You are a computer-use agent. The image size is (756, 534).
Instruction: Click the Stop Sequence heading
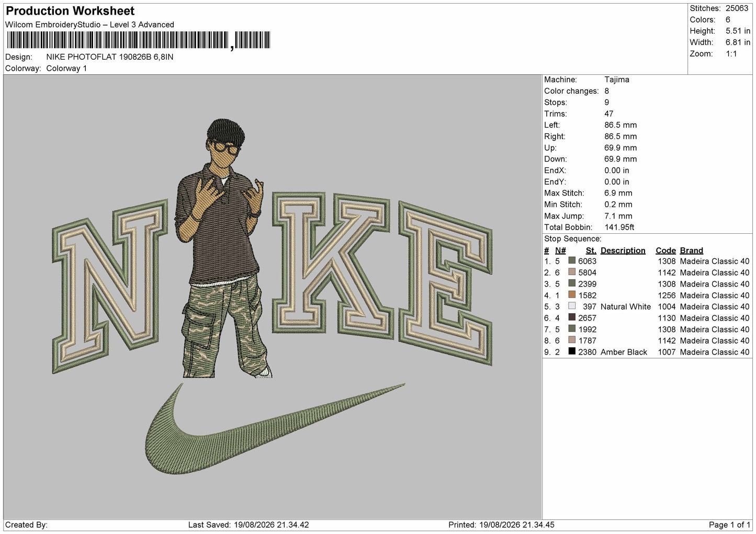tap(573, 239)
